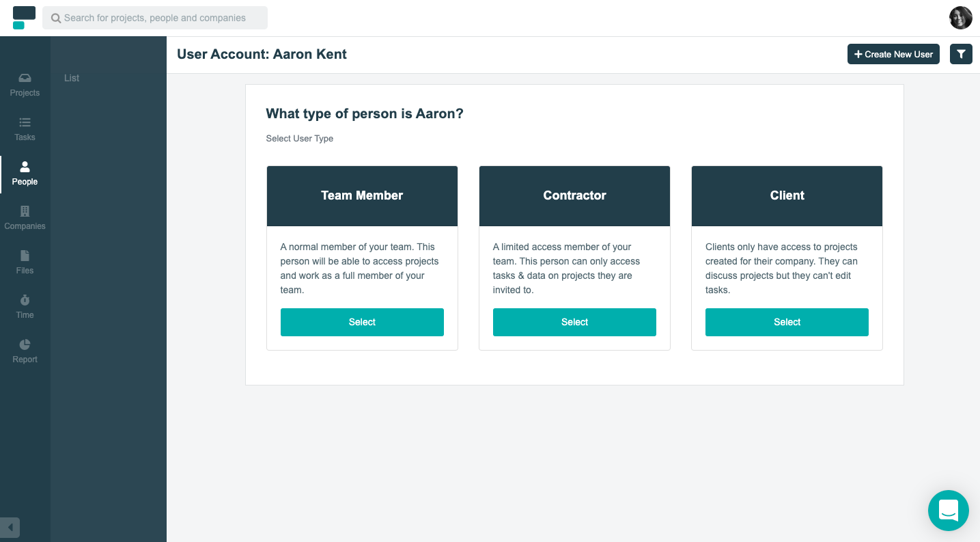Go to the People section icon

pos(25,167)
